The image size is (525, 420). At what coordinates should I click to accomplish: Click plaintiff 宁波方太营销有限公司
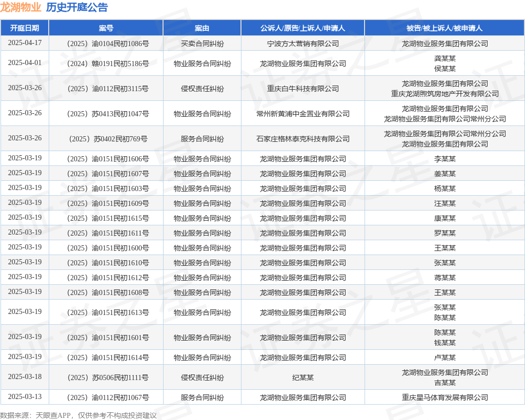tap(303, 44)
